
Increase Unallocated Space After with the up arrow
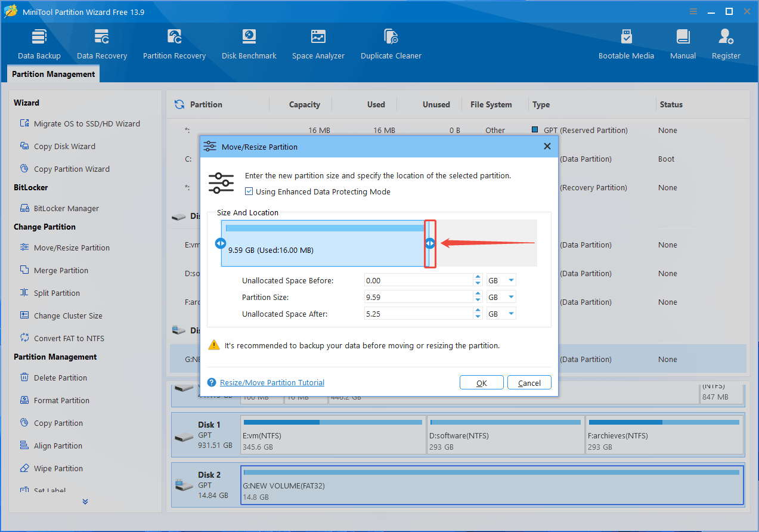[478, 311]
